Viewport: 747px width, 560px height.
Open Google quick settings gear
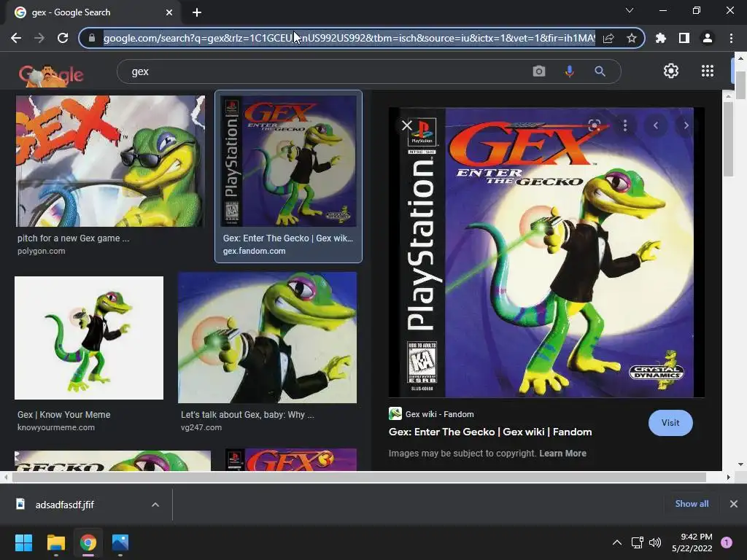click(671, 71)
